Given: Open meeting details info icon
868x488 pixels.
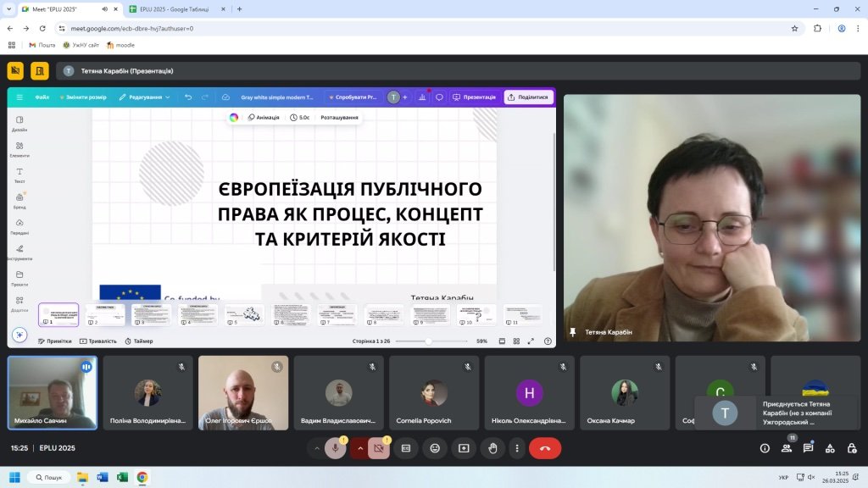Looking at the screenshot, I should (x=765, y=448).
